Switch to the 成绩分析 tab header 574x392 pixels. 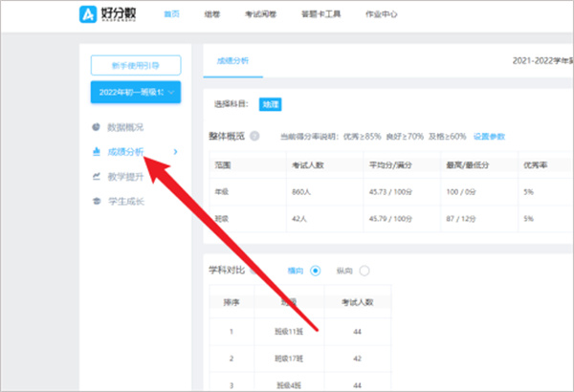(x=232, y=61)
